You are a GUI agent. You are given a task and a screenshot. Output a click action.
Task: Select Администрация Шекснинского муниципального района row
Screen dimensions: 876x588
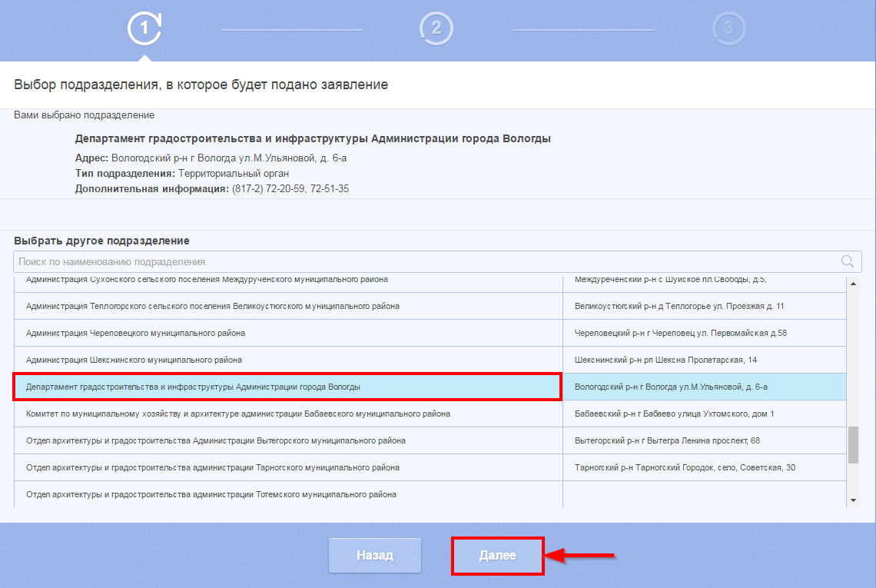coord(134,360)
